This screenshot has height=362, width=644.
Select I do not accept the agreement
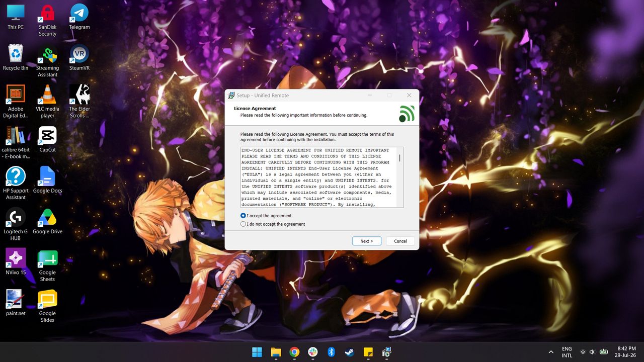pos(273,224)
